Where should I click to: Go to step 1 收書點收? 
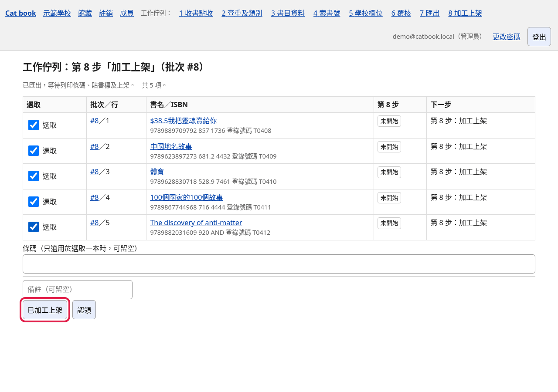tap(196, 13)
